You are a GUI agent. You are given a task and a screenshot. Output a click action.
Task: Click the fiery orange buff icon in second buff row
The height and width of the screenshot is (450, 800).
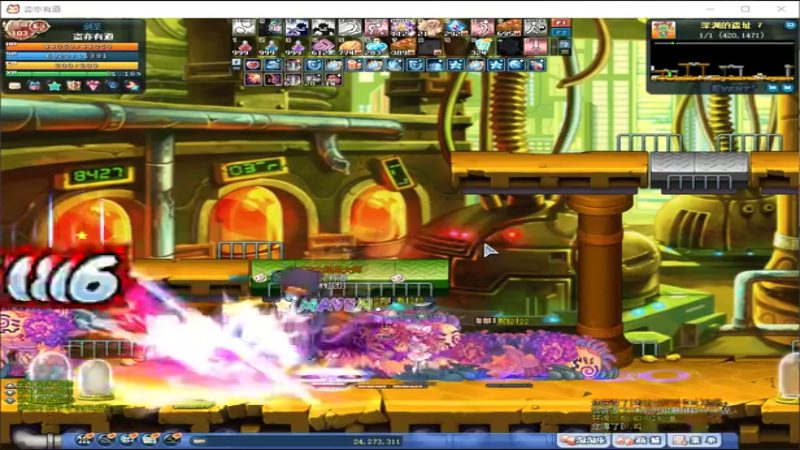[253, 79]
